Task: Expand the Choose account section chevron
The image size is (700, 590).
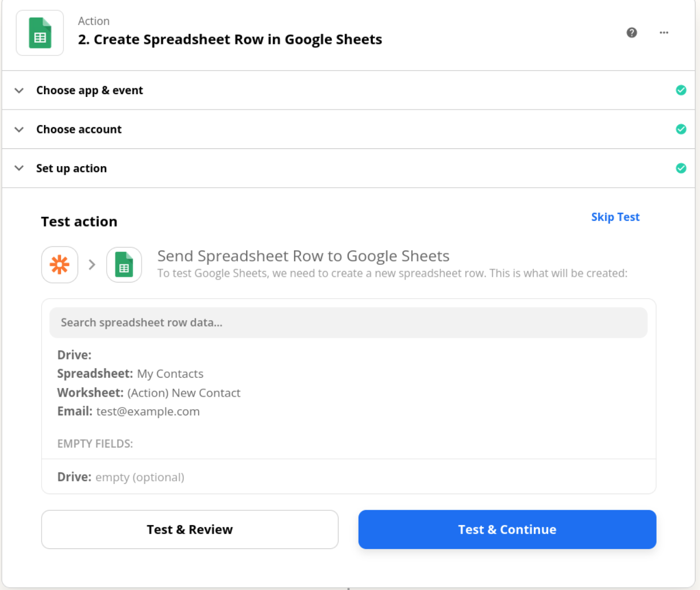Action: [19, 130]
